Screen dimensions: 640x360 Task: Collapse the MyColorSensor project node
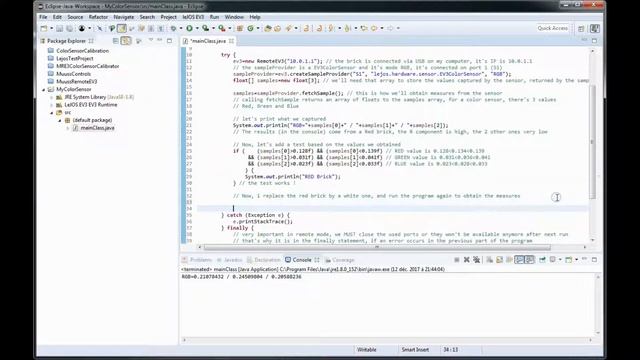pyautogui.click(x=44, y=89)
